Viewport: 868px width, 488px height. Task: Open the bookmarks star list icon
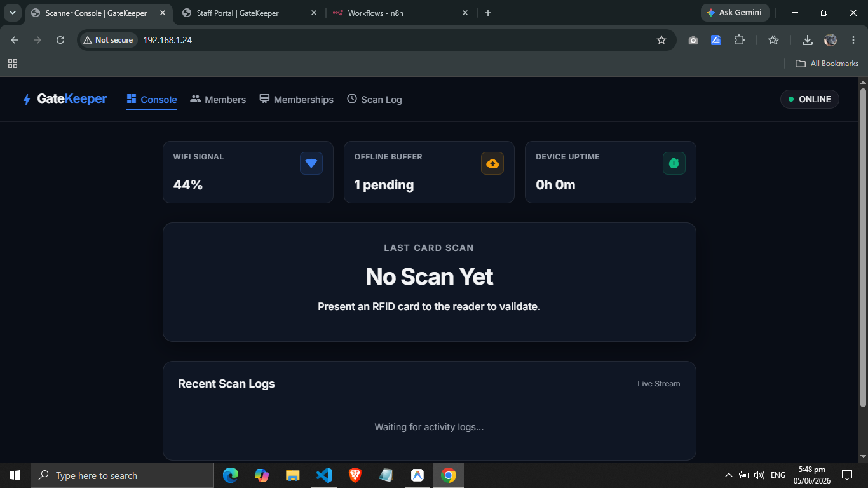(x=773, y=40)
